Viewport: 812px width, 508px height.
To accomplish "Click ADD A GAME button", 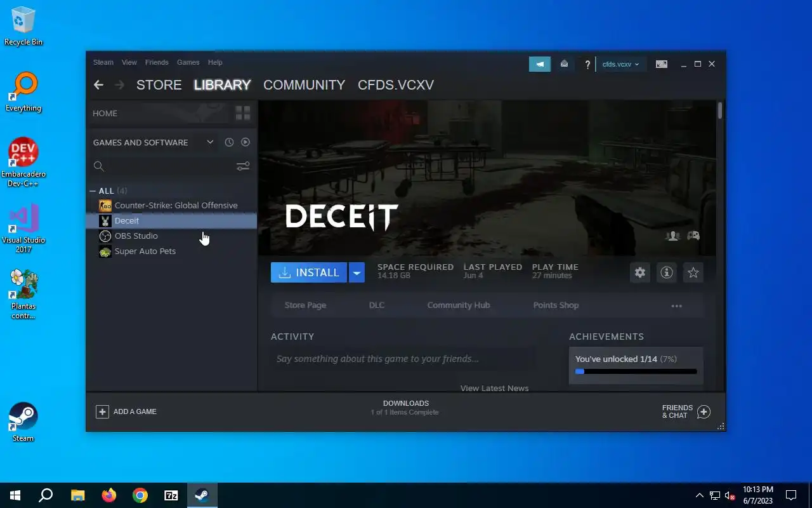I will point(126,411).
